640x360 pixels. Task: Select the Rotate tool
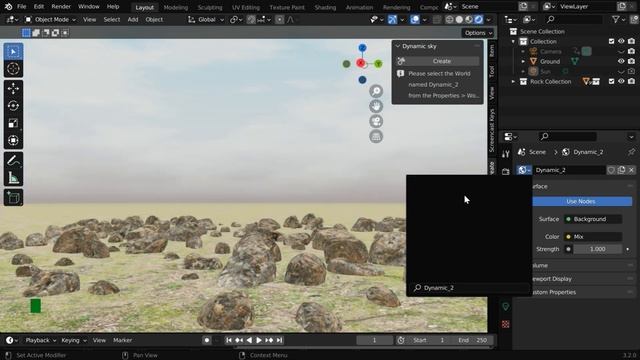pyautogui.click(x=13, y=106)
